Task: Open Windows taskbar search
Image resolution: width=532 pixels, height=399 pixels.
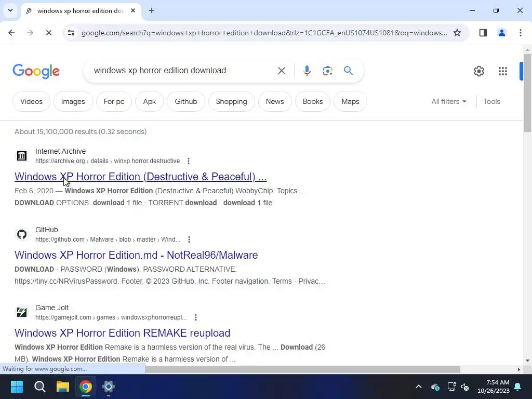Action: 39,387
